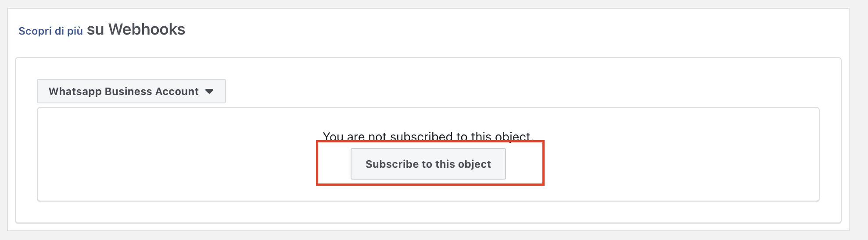The image size is (868, 240).
Task: Hit the button inside the red highlighted box
Action: [x=428, y=164]
